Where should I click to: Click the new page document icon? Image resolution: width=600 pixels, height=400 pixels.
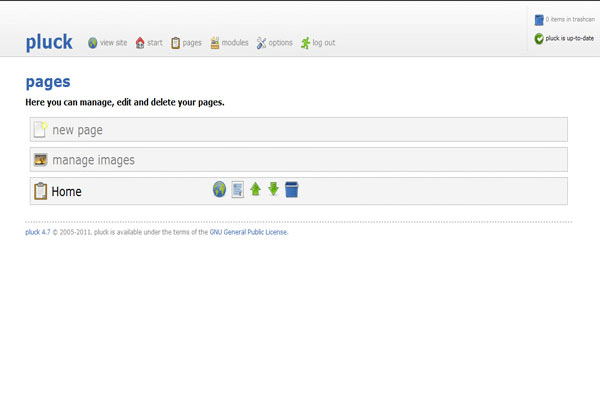[40, 130]
